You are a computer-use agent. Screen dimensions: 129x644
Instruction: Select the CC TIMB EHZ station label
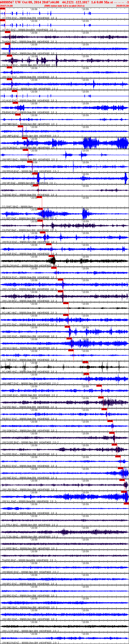29,360
